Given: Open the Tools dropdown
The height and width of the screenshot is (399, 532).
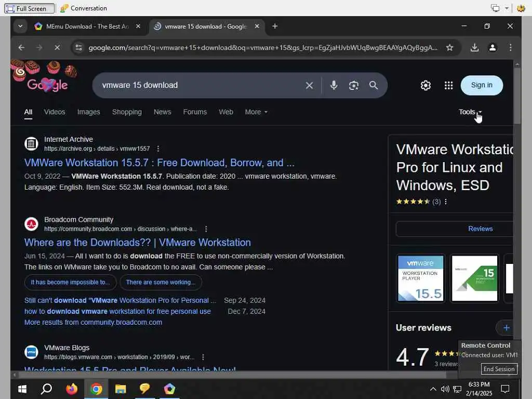Looking at the screenshot, I should (470, 112).
